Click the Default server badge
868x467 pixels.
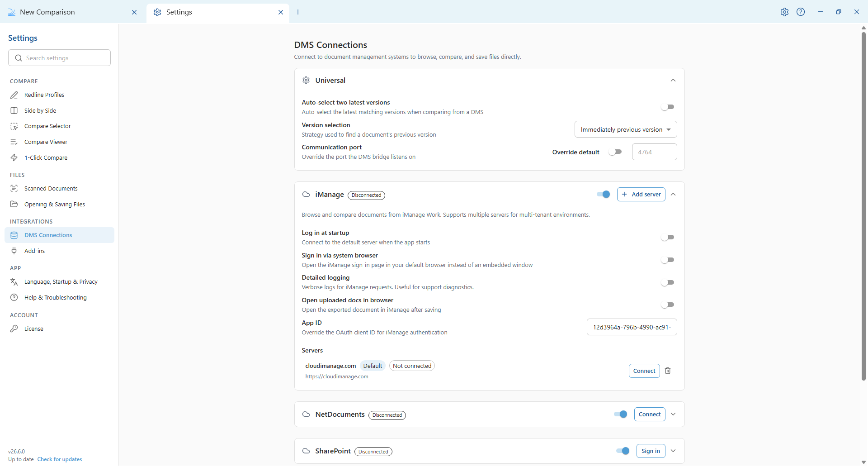pos(373,366)
